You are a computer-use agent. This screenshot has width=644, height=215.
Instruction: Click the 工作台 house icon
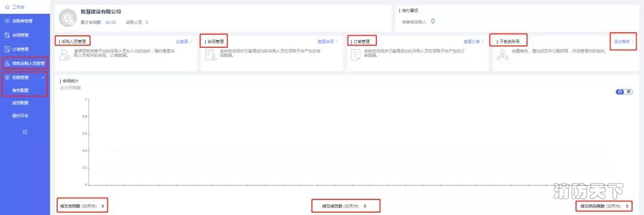click(7, 7)
